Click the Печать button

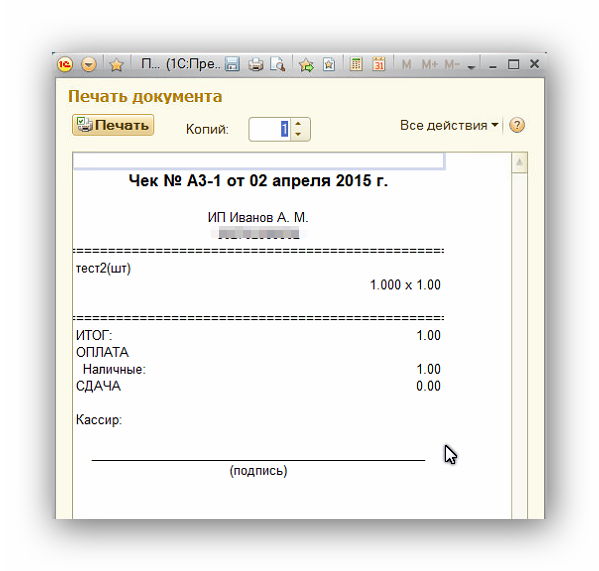(113, 125)
